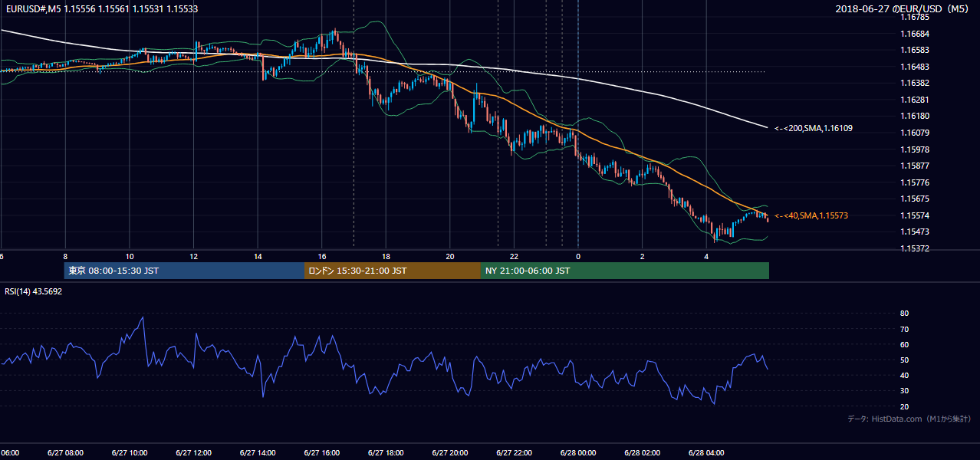
Task: Click RSI axis level 50
Action: (x=904, y=360)
